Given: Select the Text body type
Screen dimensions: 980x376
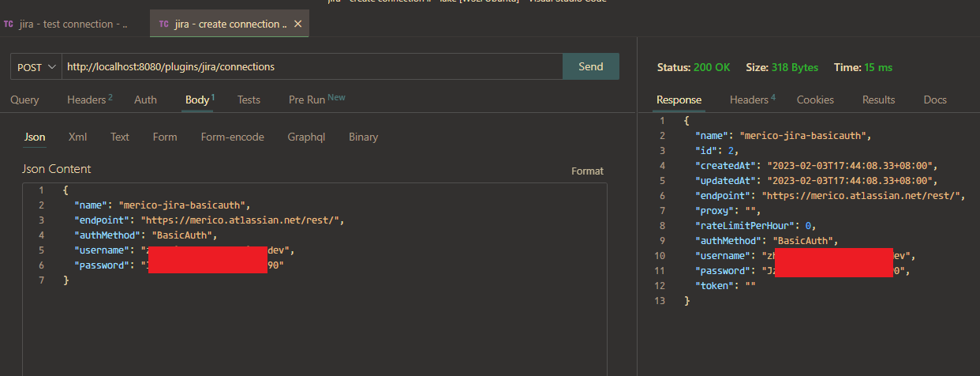Looking at the screenshot, I should click(x=120, y=137).
